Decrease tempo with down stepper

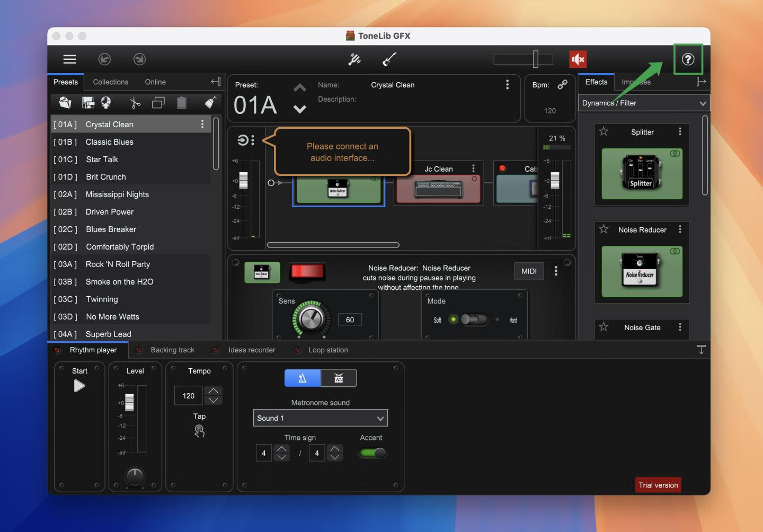pyautogui.click(x=214, y=401)
